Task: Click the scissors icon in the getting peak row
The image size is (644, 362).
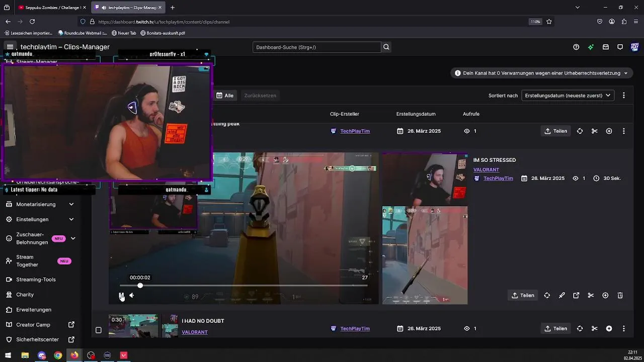Action: click(x=594, y=131)
